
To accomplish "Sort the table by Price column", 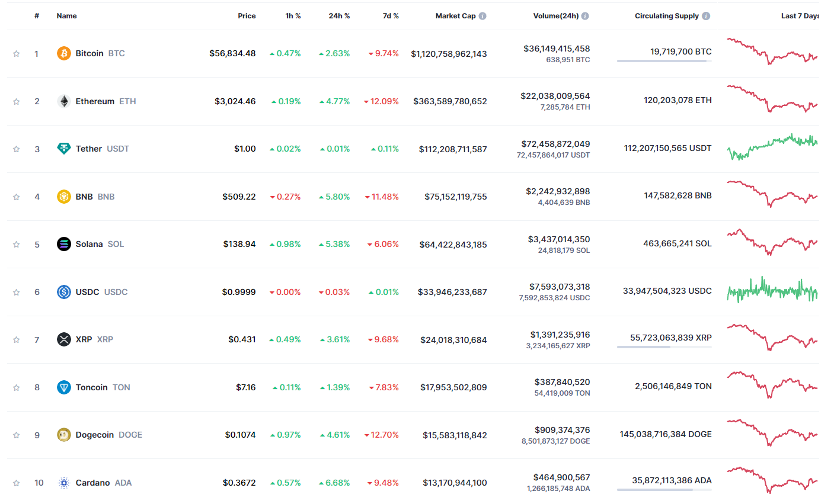I will click(247, 16).
